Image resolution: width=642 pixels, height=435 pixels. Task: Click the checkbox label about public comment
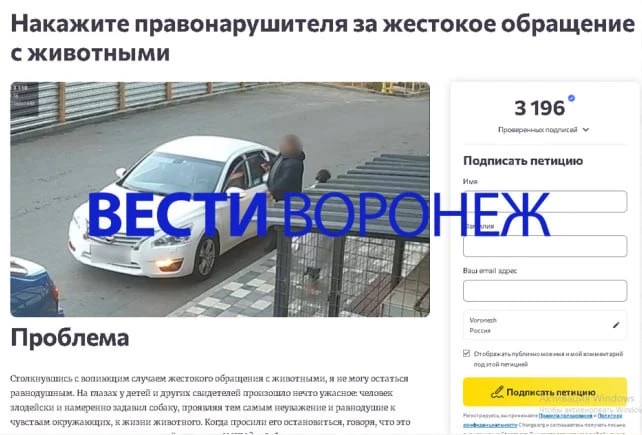coord(548,359)
